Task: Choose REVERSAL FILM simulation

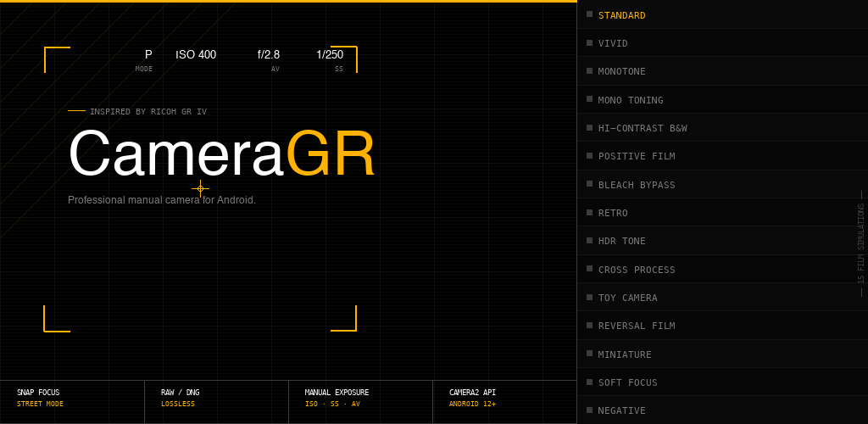Action: [x=722, y=326]
